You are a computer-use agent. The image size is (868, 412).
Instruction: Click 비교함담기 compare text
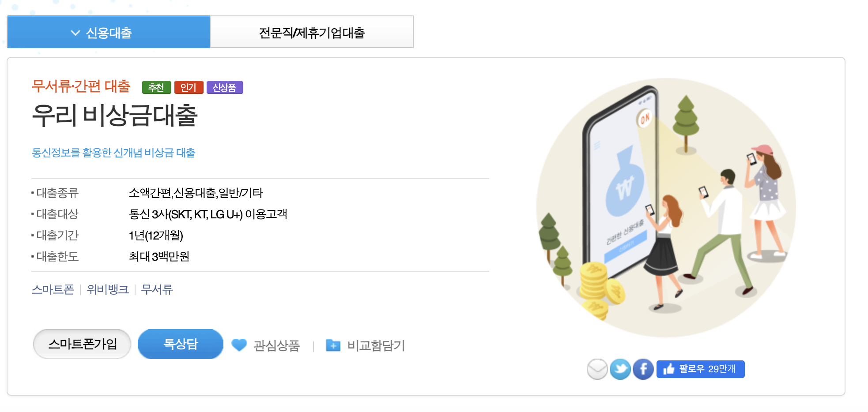pos(376,345)
